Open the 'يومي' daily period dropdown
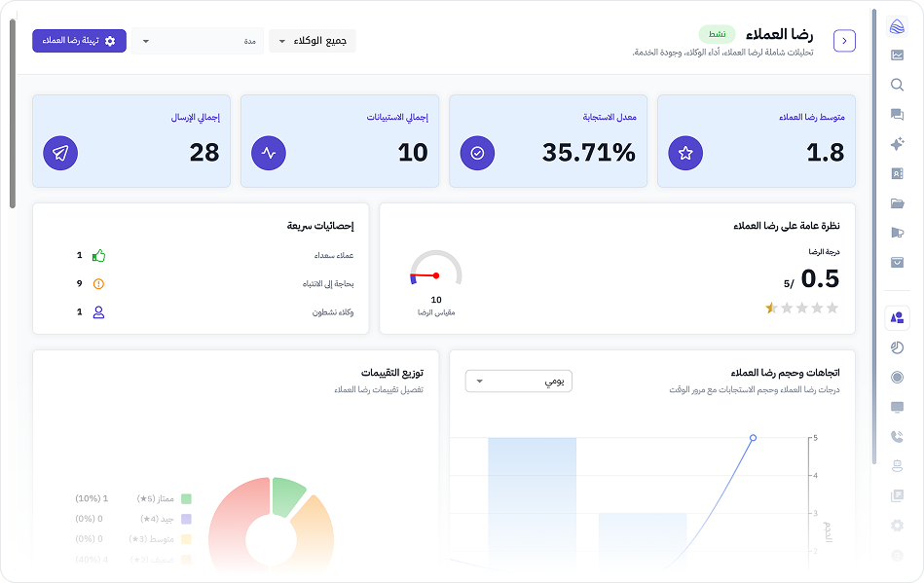Image resolution: width=924 pixels, height=583 pixels. click(518, 382)
